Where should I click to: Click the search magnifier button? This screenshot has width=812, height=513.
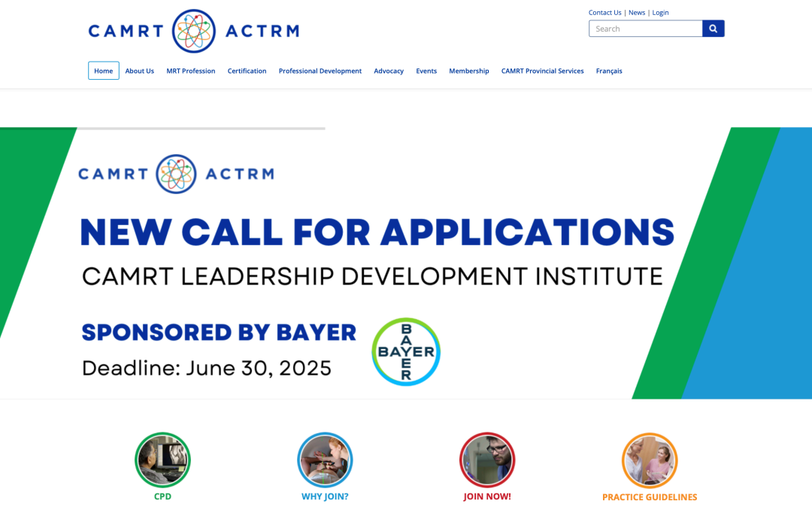[x=713, y=29]
